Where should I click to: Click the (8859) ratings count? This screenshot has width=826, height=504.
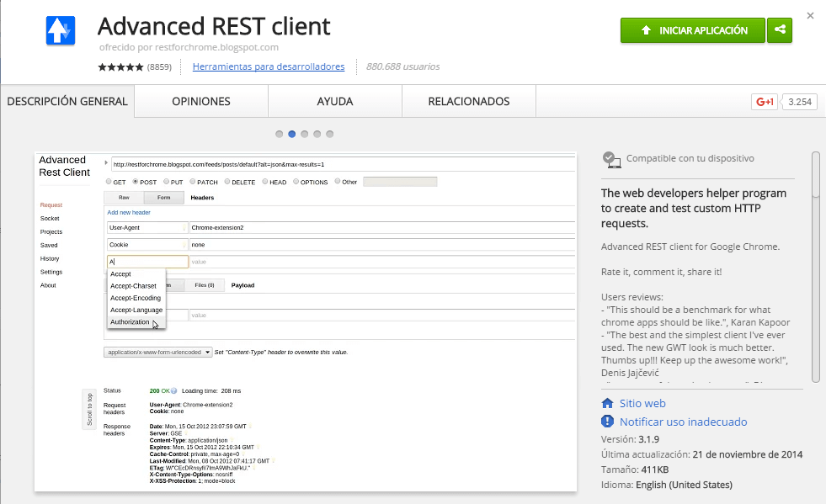159,66
